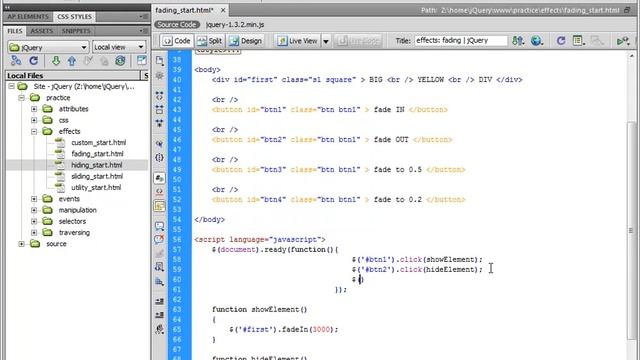This screenshot has width=640, height=360.
Task: Click the Check In files padlock icon
Action: click(104, 61)
